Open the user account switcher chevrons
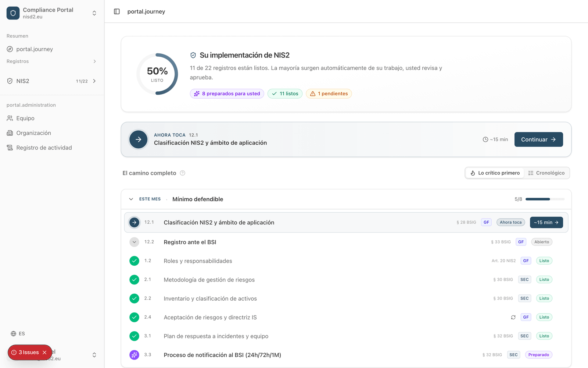The width and height of the screenshot is (588, 368). 94,355
